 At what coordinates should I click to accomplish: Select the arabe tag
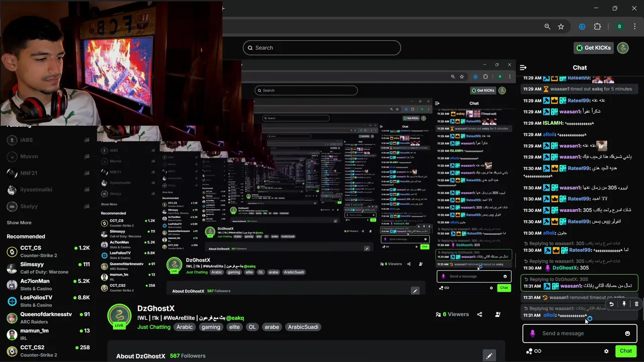pos(272,327)
